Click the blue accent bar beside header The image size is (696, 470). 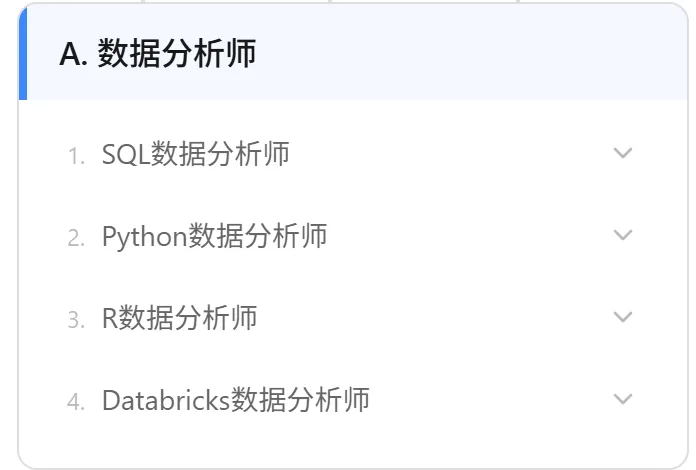click(x=23, y=54)
